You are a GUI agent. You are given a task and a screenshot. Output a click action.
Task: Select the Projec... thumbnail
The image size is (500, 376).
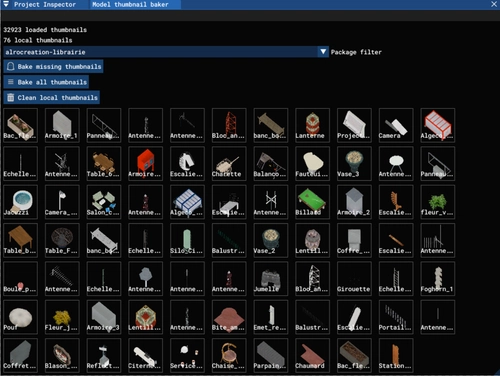click(354, 125)
